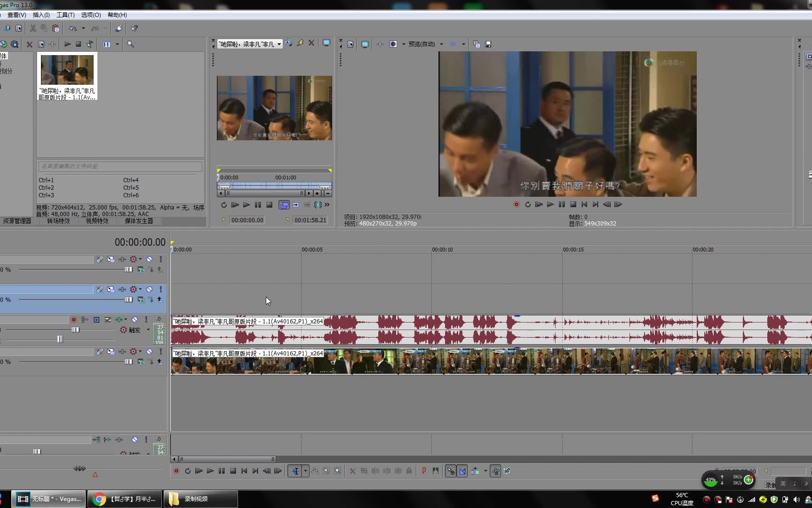Open the 帮助(H) menu
The image size is (812, 508).
[117, 15]
